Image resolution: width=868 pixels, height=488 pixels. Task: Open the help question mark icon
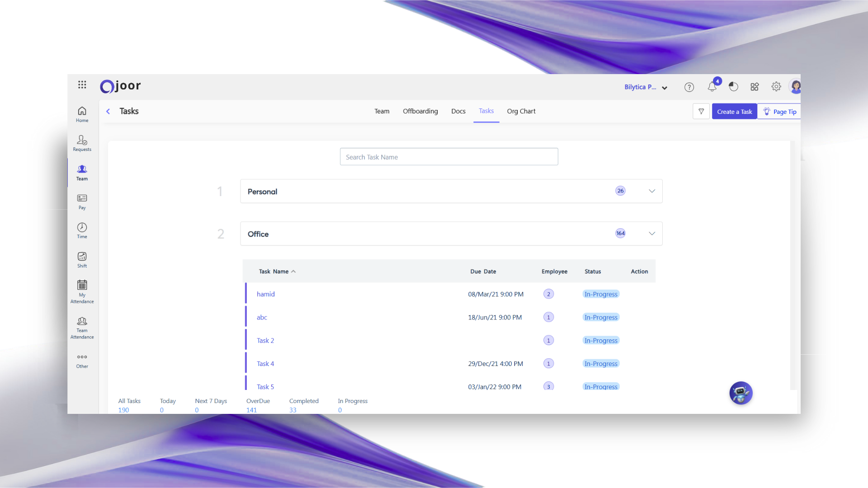[x=689, y=87]
